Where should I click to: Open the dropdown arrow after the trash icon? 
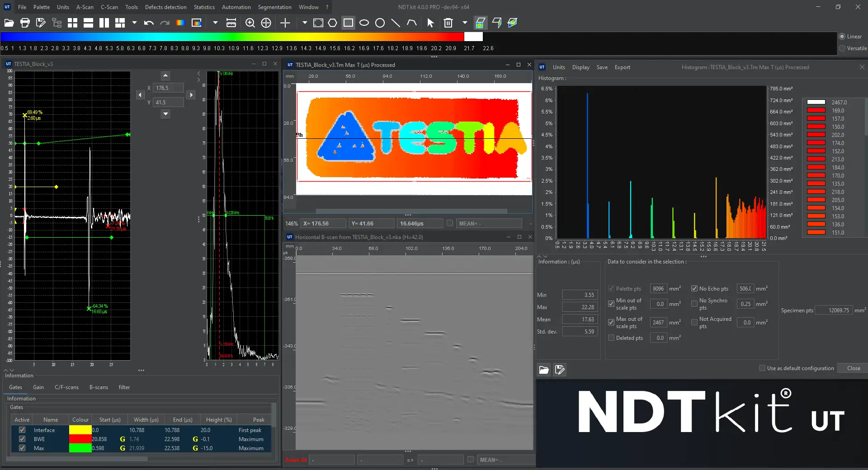tap(465, 23)
